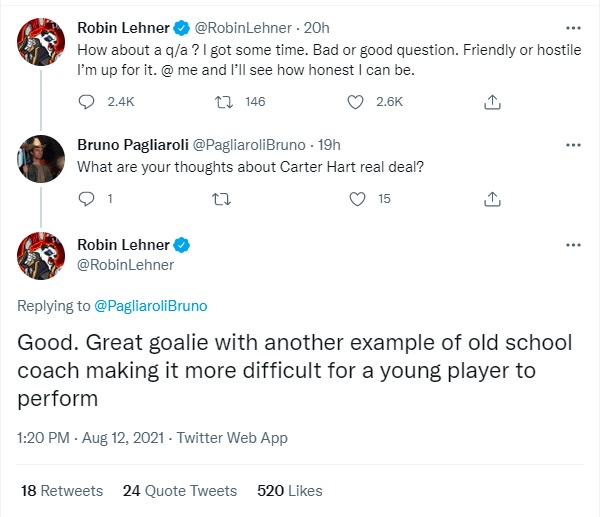607x517 pixels.
Task: Open more options on Bruno Pagliaroli's tweet
Action: pyautogui.click(x=573, y=145)
